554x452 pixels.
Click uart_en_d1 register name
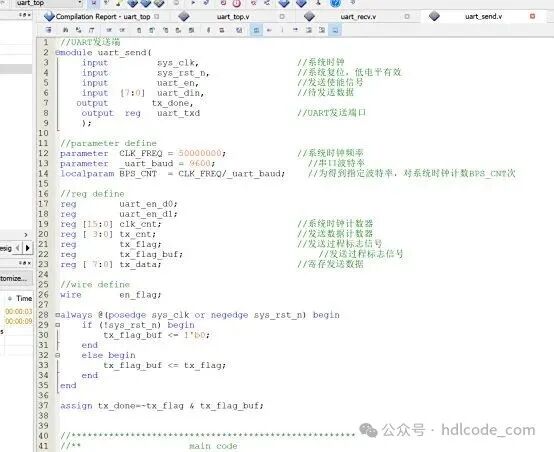pos(146,214)
